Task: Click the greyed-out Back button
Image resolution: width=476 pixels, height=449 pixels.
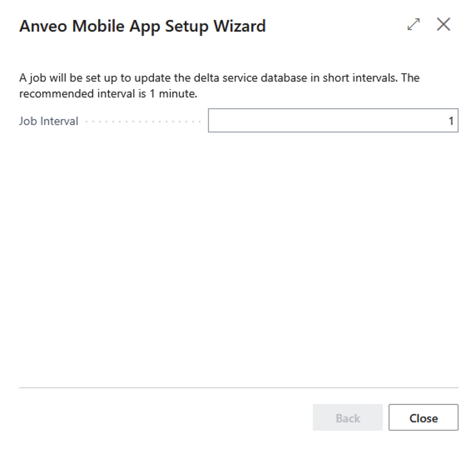Action: coord(347,417)
